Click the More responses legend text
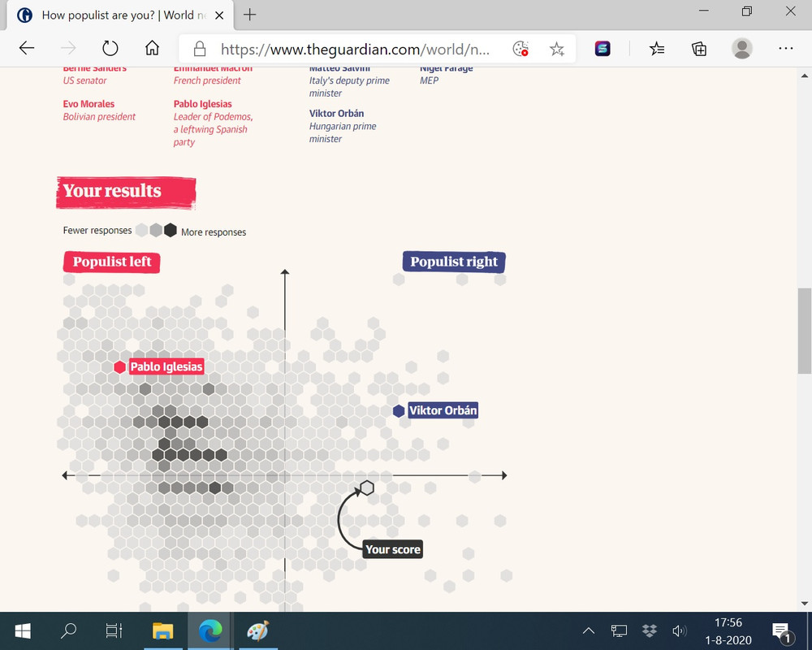 click(x=214, y=232)
